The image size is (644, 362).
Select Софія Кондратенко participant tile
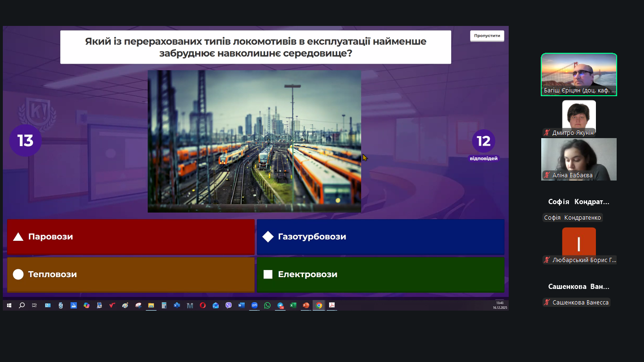tap(579, 202)
